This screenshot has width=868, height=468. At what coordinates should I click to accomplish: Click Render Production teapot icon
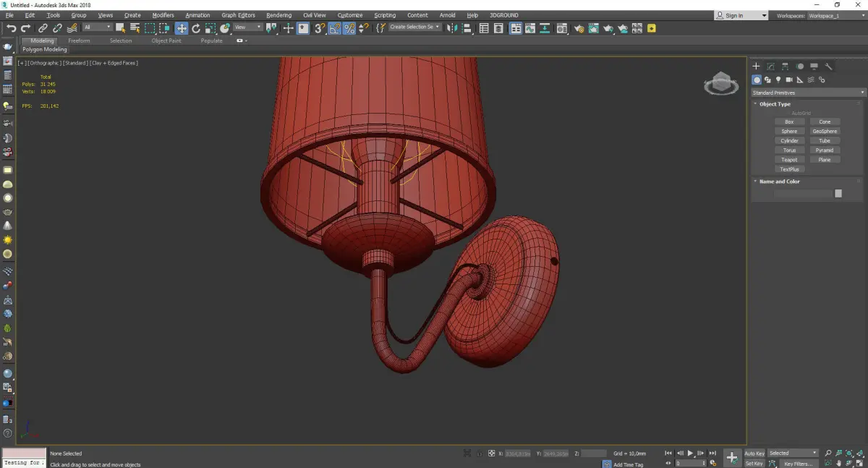click(x=608, y=28)
